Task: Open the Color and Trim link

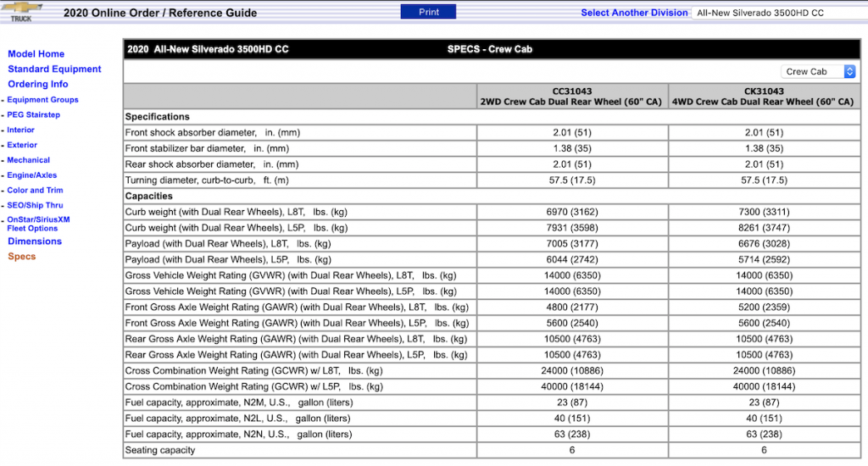Action: 35,190
